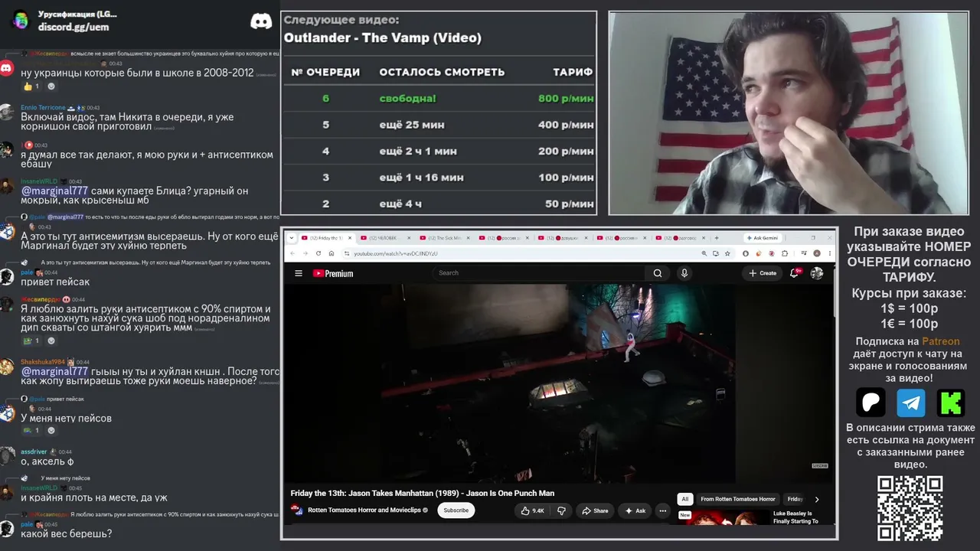The width and height of the screenshot is (980, 551).
Task: Click the Patreon word in the side text
Action: [940, 341]
